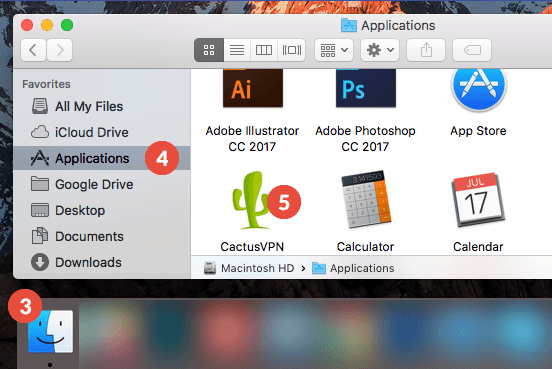The image size is (552, 369).
Task: Select the Calculator app icon
Action: click(366, 199)
